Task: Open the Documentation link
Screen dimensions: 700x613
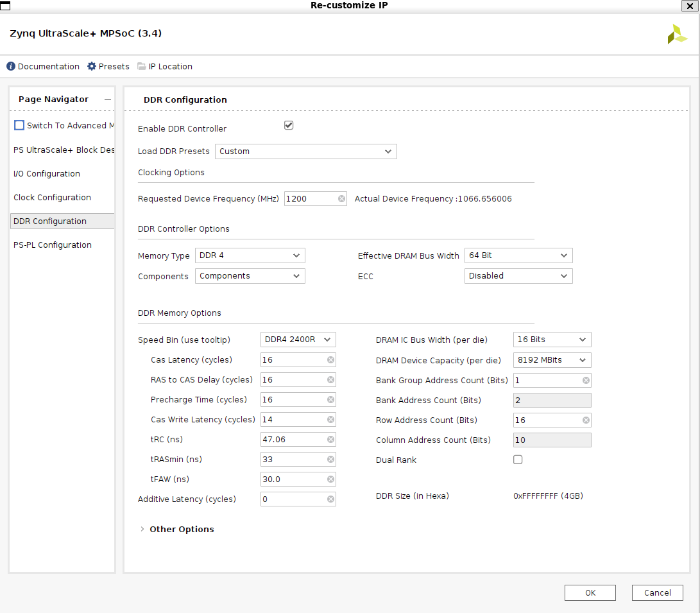Action: coord(49,67)
